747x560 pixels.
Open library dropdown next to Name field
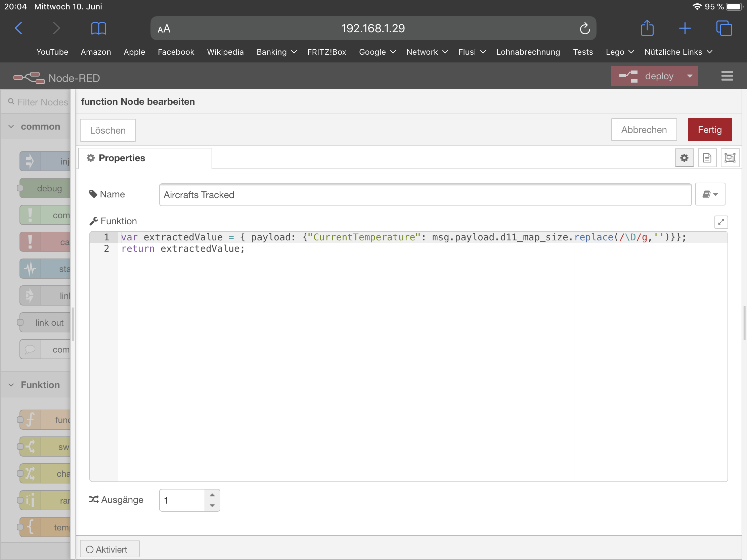(710, 194)
